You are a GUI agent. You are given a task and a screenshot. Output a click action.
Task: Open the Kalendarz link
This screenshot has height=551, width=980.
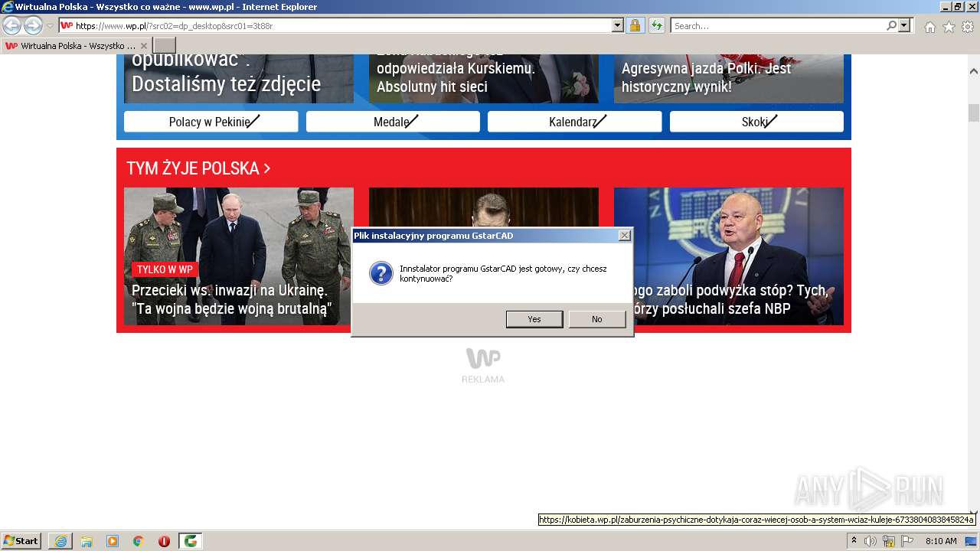point(575,122)
